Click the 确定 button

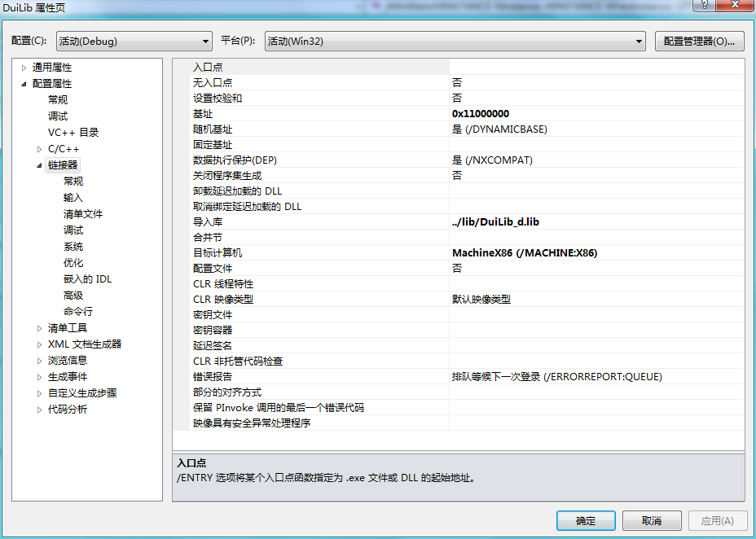click(586, 521)
